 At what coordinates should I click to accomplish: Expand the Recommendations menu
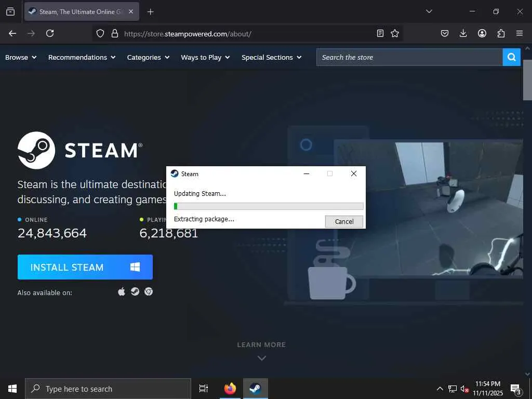pyautogui.click(x=82, y=57)
